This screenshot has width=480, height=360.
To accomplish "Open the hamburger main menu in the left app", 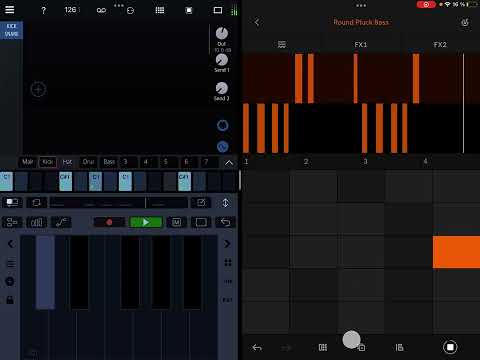I will [x=10, y=9].
